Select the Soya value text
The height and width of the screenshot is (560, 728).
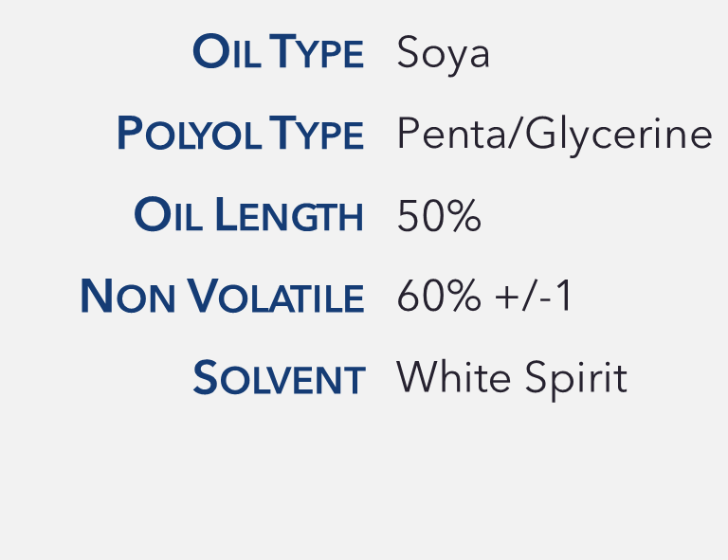pos(443,53)
